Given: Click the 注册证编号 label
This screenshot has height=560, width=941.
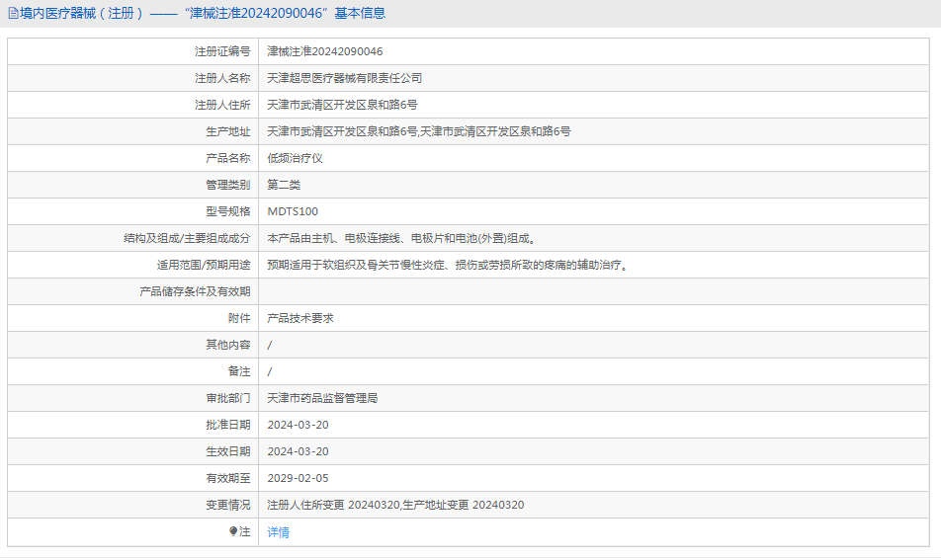Looking at the screenshot, I should (x=222, y=51).
